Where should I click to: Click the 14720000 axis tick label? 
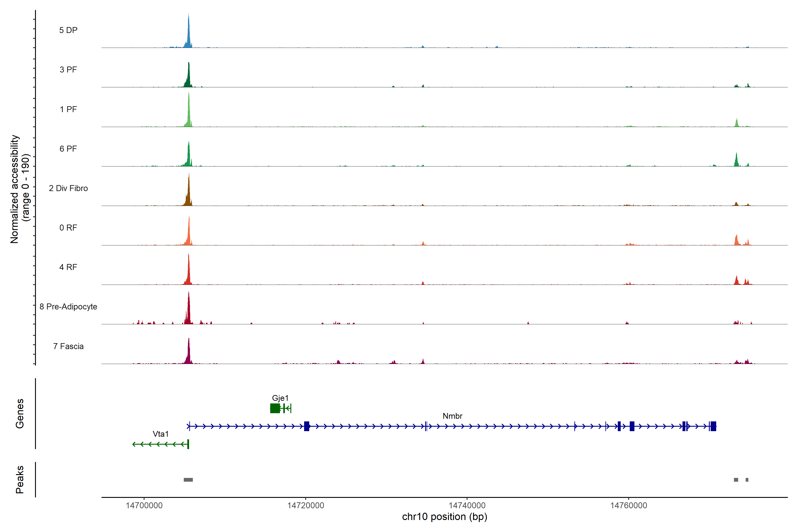pyautogui.click(x=306, y=506)
